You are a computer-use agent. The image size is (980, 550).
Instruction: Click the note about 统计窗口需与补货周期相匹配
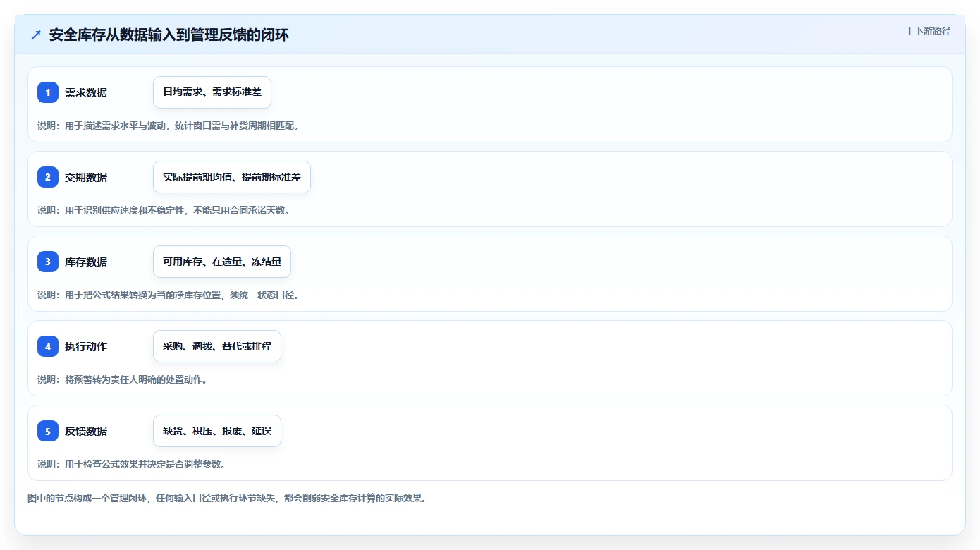click(x=169, y=126)
